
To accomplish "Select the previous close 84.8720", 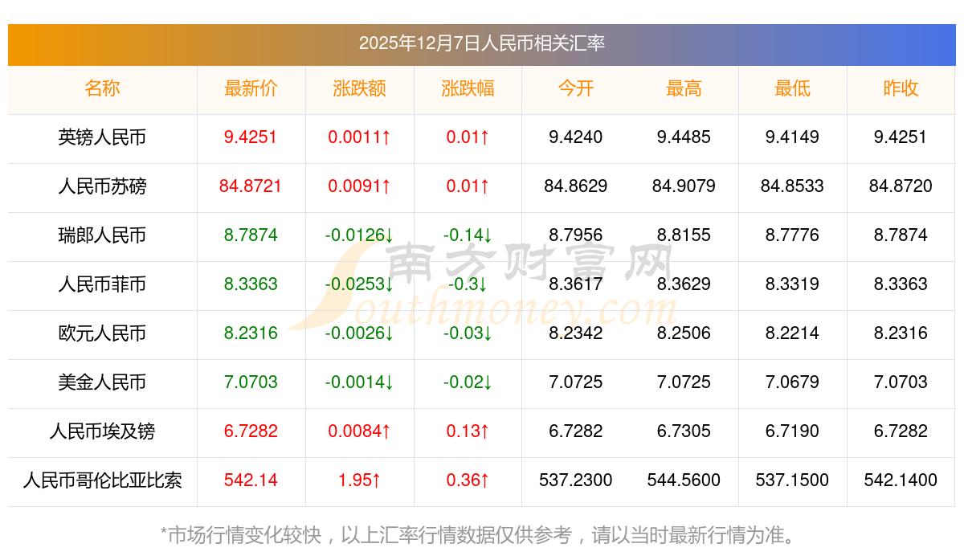I will [x=901, y=186].
